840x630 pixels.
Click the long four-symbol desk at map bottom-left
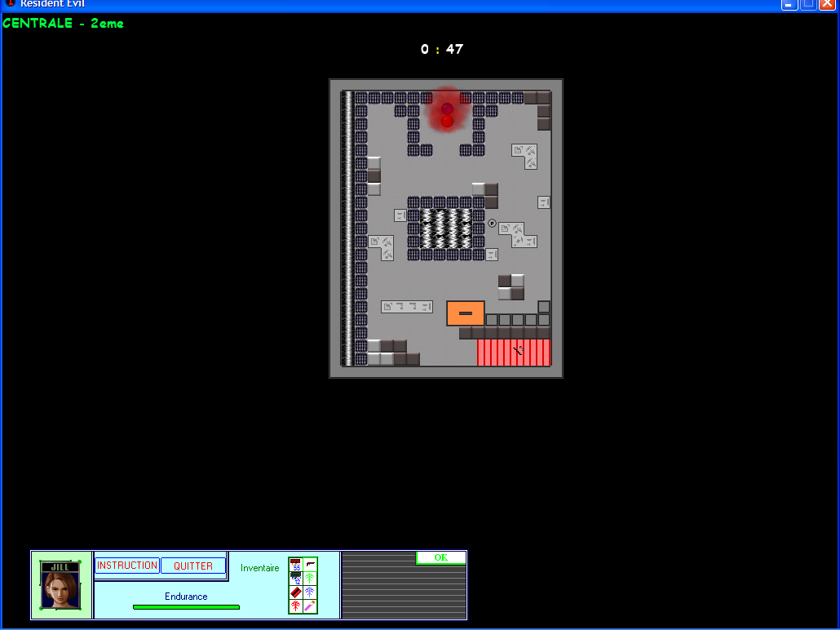(407, 307)
